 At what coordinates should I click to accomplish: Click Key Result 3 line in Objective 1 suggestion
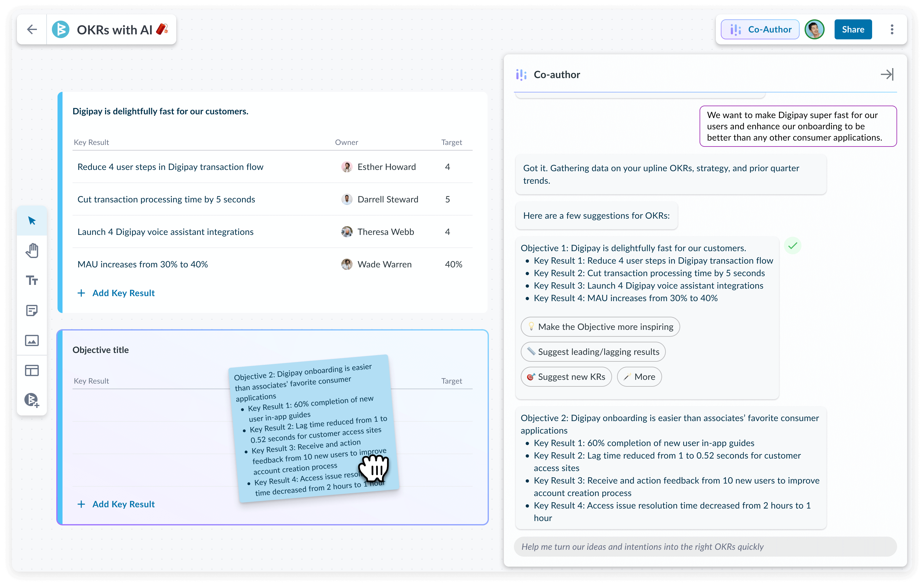pos(649,286)
